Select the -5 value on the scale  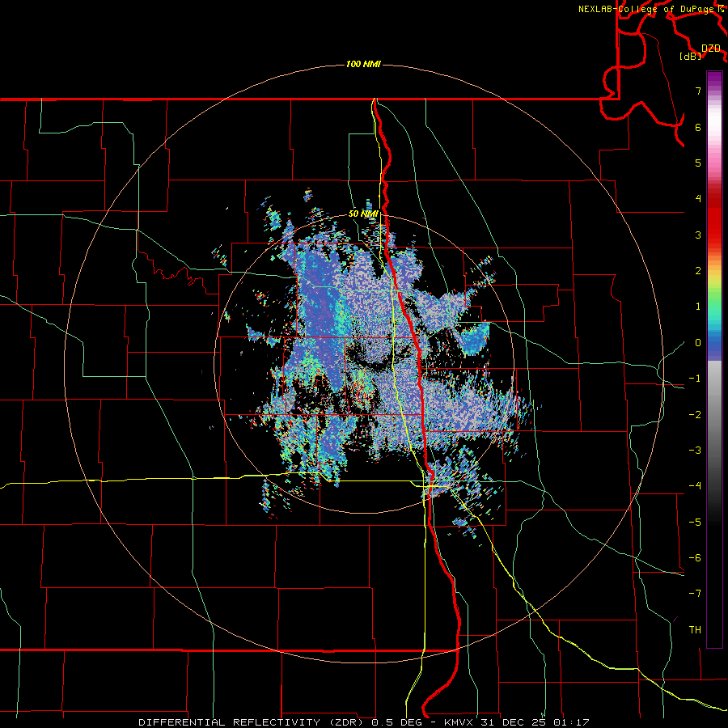click(695, 523)
